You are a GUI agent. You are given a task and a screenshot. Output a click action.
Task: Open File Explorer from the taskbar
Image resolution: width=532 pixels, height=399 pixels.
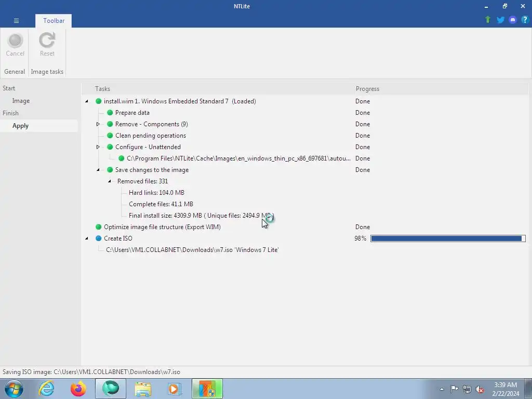(143, 389)
